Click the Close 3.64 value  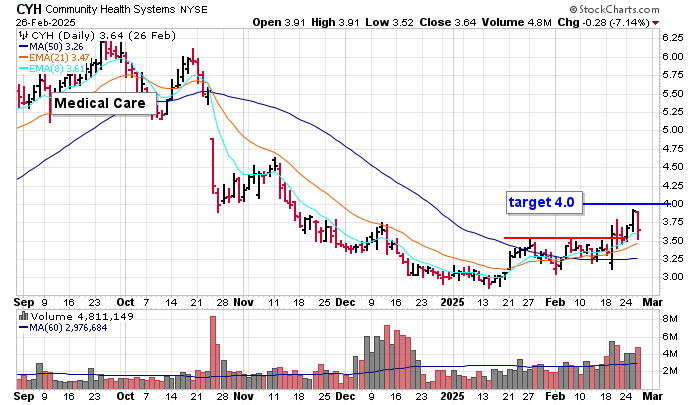[447, 22]
